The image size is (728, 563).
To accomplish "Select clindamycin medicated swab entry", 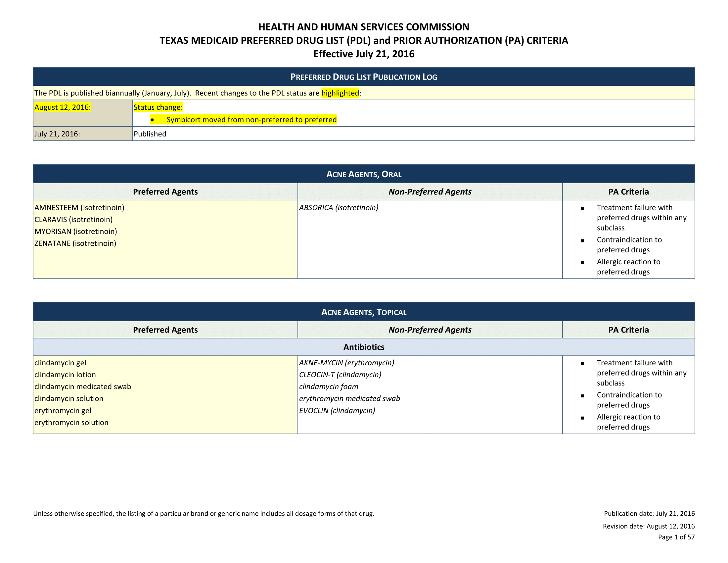I will click(x=83, y=387).
